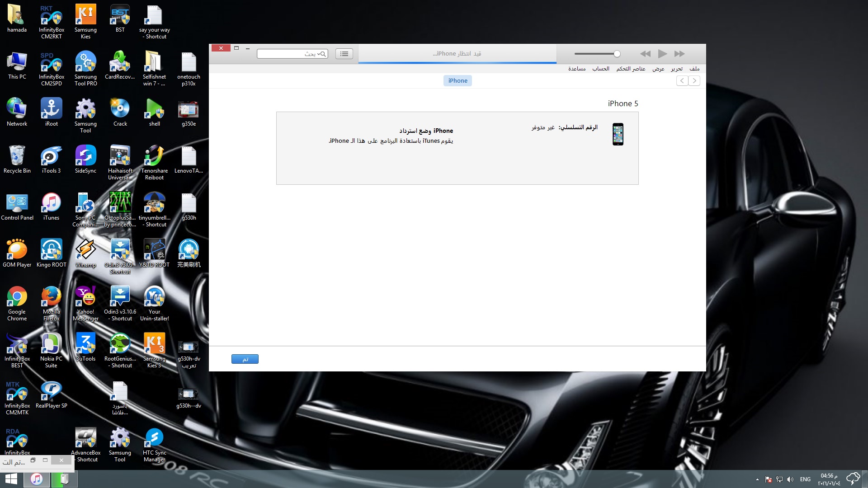Open the مساعدة (Help) menu
868x488 pixels.
[x=577, y=69]
